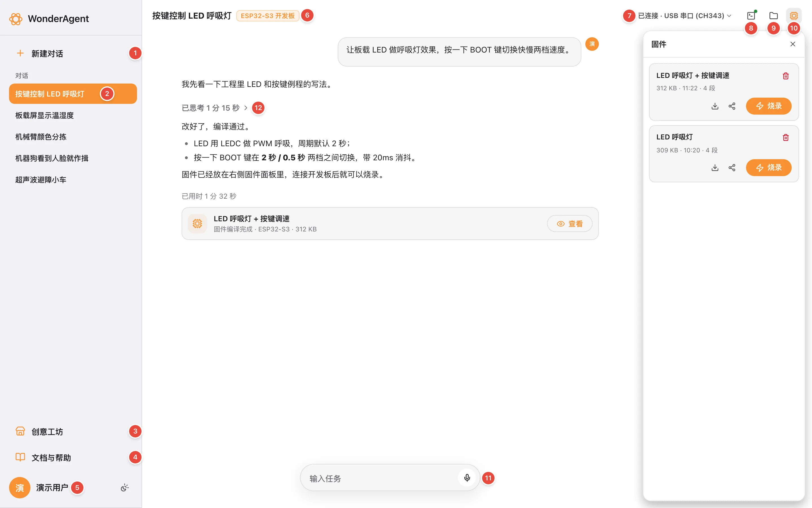Delete firmware LED 呼吸灯 + 按键调速
The width and height of the screenshot is (812, 508).
[785, 76]
